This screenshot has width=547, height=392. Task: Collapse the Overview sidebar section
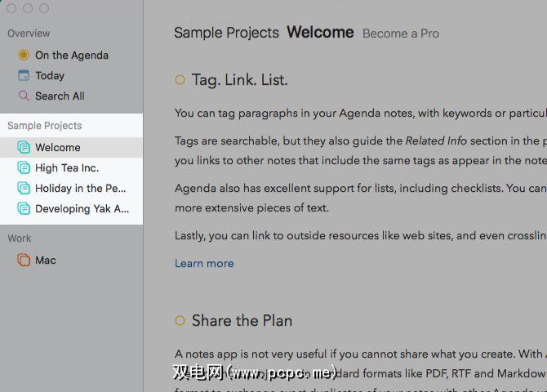click(x=29, y=33)
